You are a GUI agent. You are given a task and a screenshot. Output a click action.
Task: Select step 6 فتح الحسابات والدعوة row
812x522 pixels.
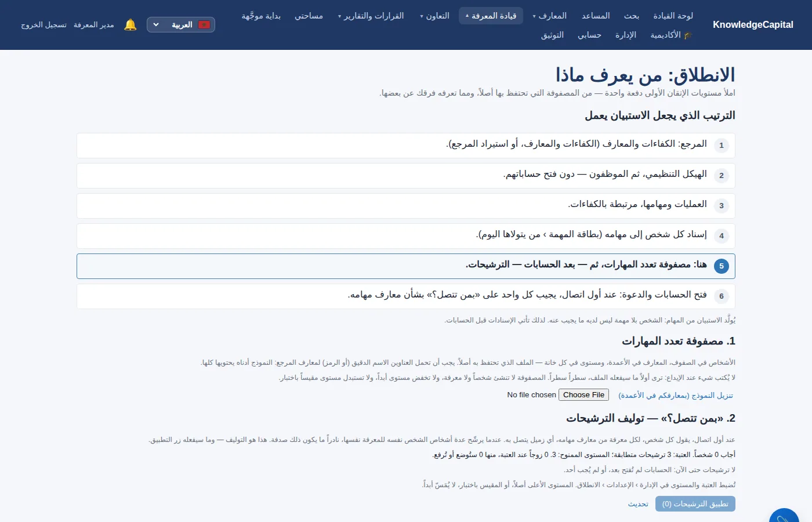[x=406, y=296]
